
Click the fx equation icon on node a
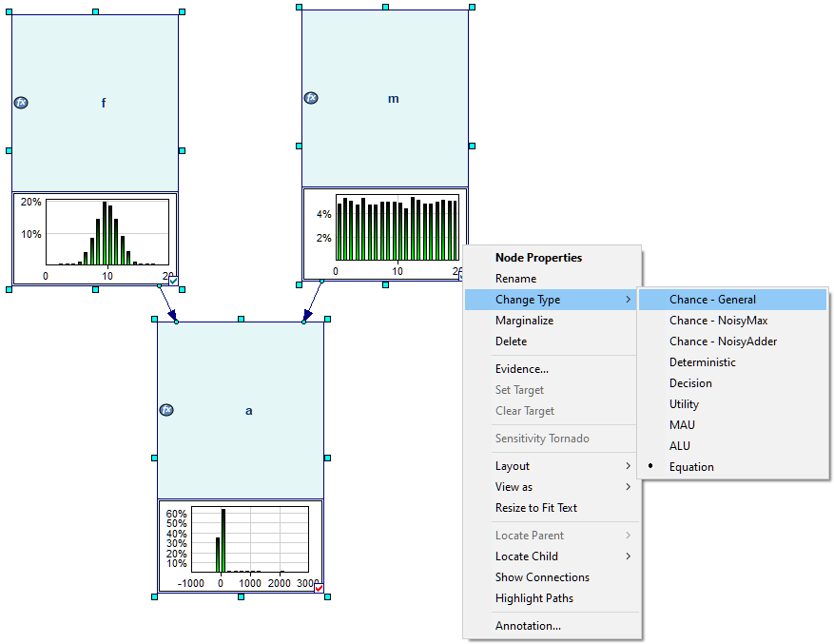[x=166, y=410]
